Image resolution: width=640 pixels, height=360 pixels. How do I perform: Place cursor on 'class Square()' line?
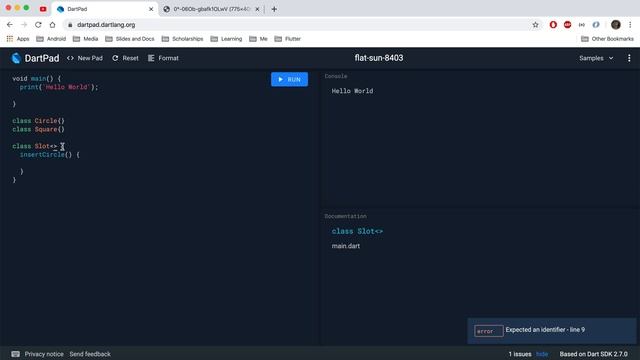coord(38,129)
